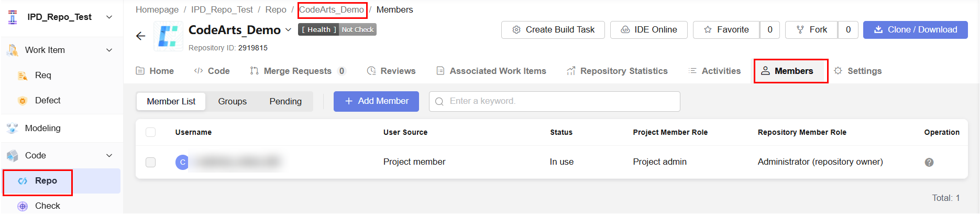
Task: Switch to the Home tab
Action: 155,71
